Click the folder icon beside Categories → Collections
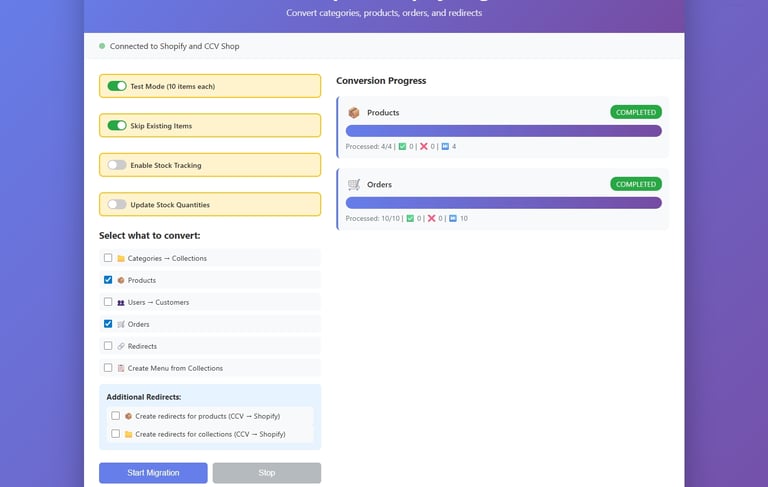The image size is (768, 487). tap(121, 259)
